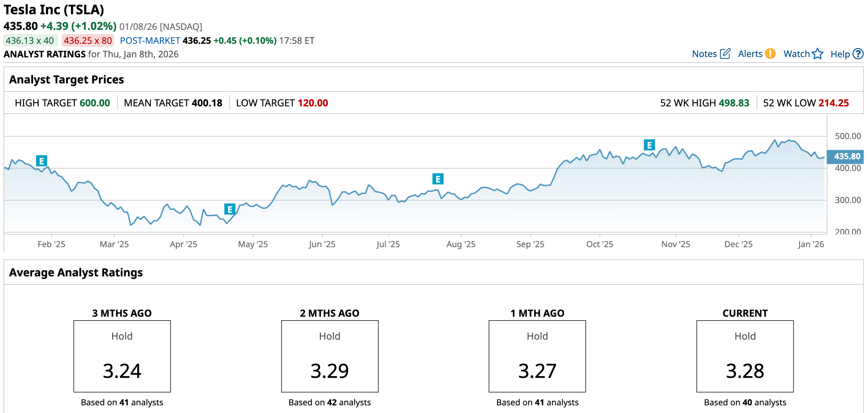
Task: Click earnings marker near Feb '25
Action: (x=41, y=161)
